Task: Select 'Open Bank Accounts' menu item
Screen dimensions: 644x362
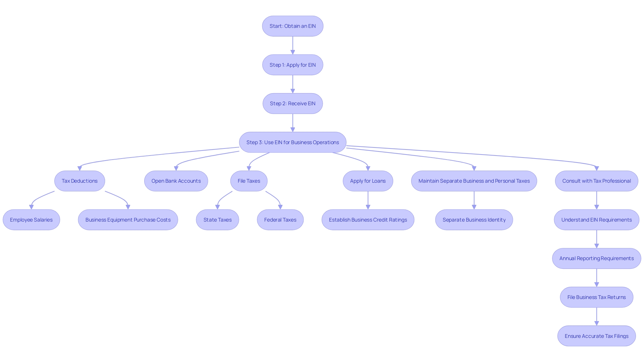Action: point(176,181)
